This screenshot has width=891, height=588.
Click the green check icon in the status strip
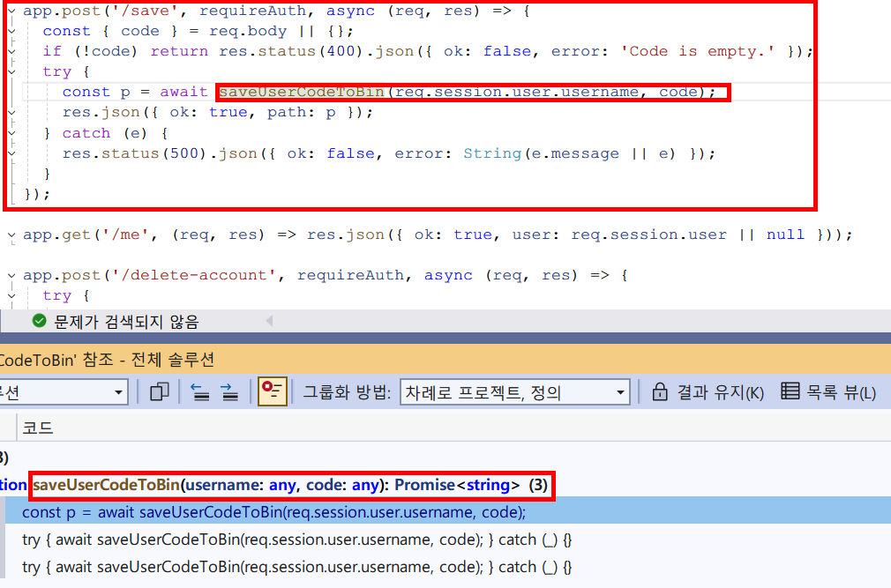tap(39, 321)
